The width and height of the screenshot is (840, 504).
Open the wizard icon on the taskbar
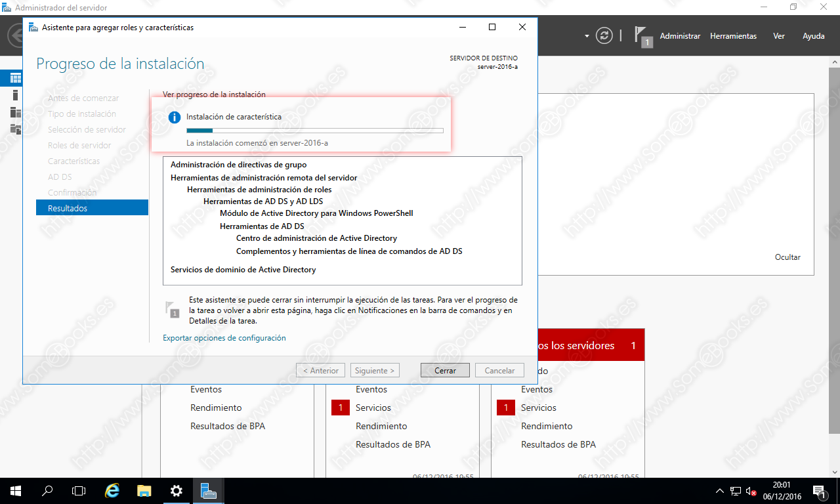click(x=208, y=490)
